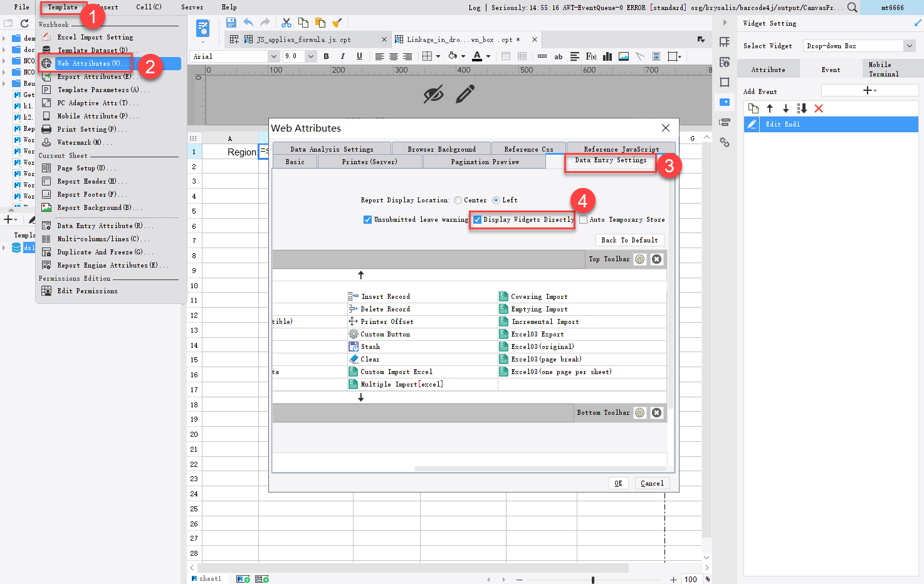Insert a chart using the bar chart icon

(x=607, y=56)
